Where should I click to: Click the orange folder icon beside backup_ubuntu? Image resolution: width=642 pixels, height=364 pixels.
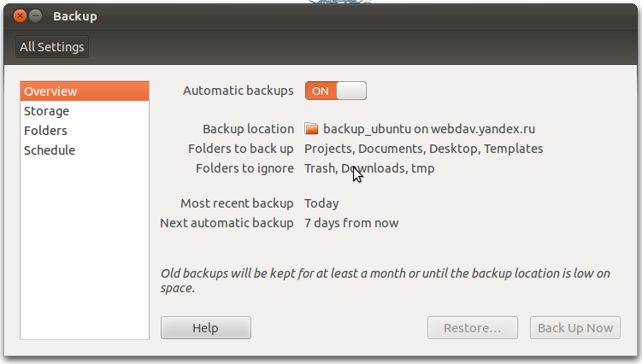tap(312, 129)
